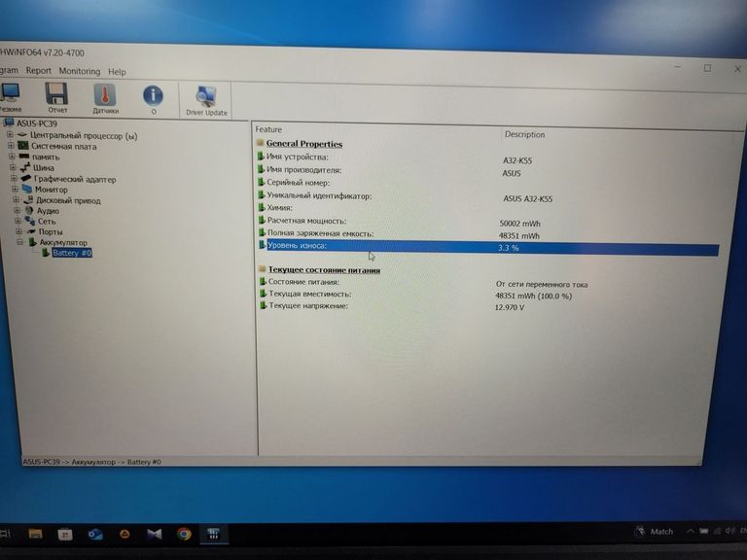
Task: Select the Battery #0 tree icon
Action: click(x=45, y=253)
